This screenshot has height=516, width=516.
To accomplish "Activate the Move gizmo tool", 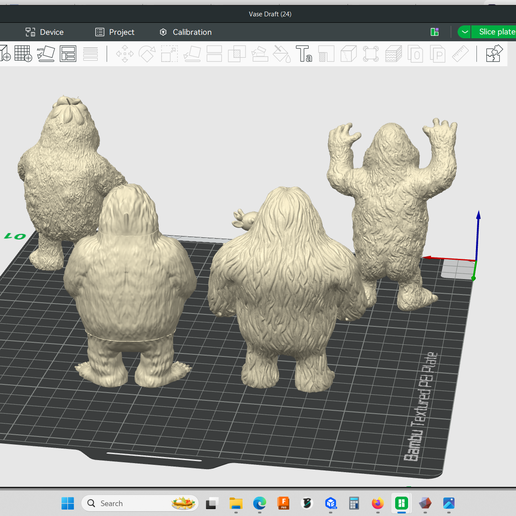I will pyautogui.click(x=125, y=54).
